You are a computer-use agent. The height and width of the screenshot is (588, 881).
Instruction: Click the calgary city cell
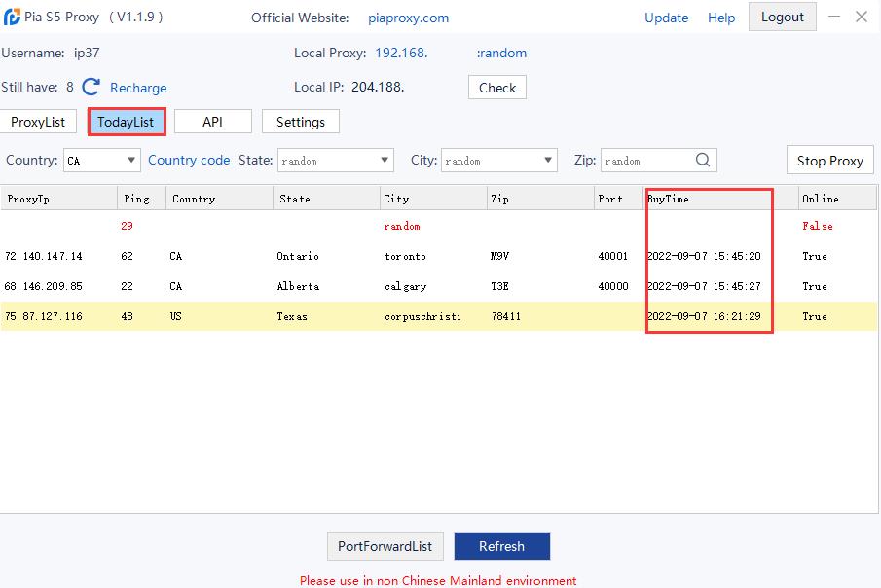tap(405, 286)
